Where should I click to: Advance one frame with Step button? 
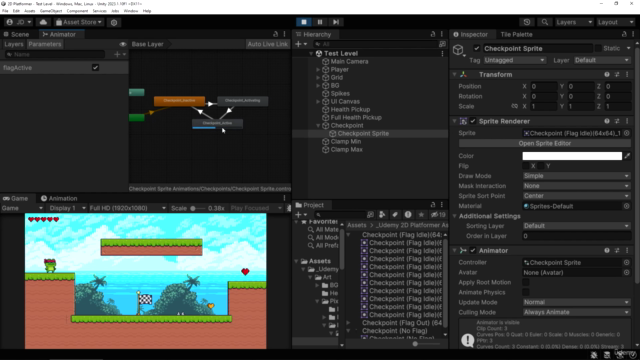coord(336,22)
